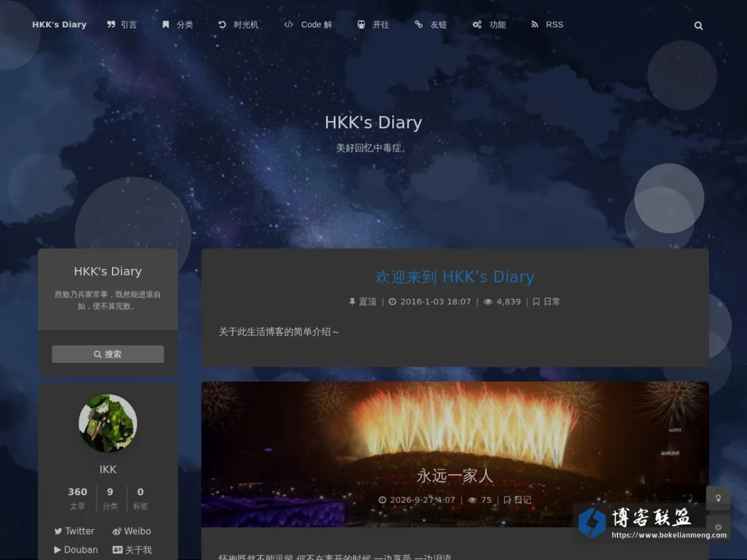The width and height of the screenshot is (747, 560).
Task: Click the IKK author name
Action: point(108,470)
